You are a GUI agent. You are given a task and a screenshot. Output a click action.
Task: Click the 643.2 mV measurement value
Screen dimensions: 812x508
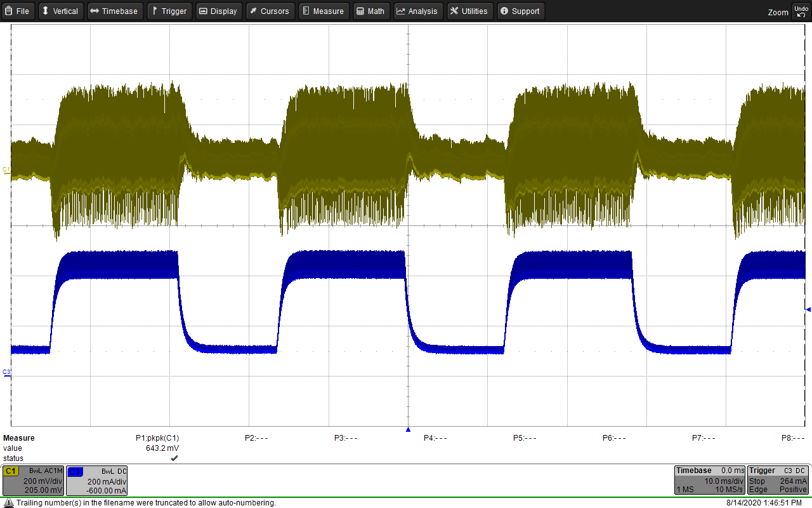pos(162,448)
